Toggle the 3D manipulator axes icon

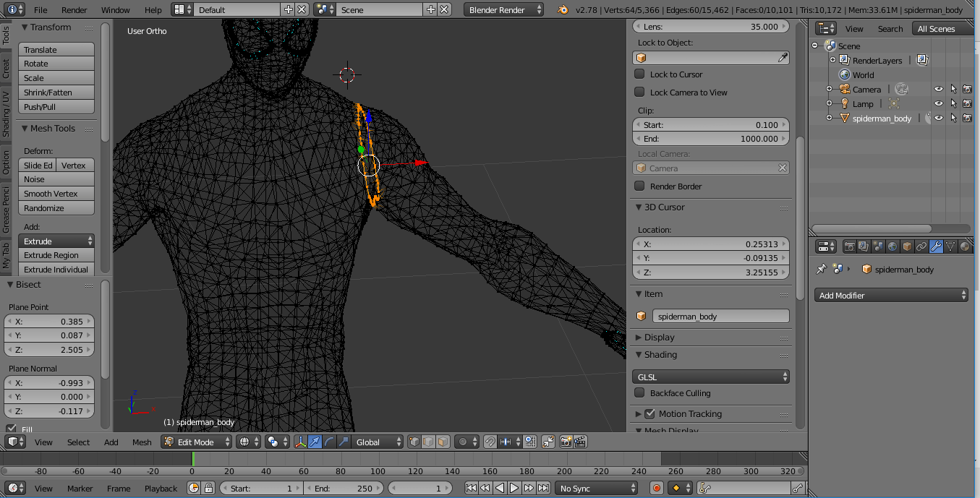pos(300,442)
